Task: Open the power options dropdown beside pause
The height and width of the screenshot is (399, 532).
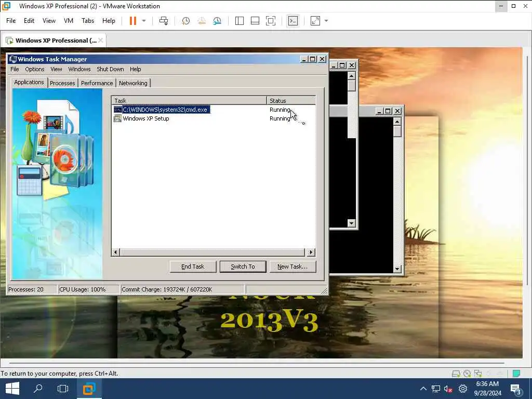Action: 144,21
